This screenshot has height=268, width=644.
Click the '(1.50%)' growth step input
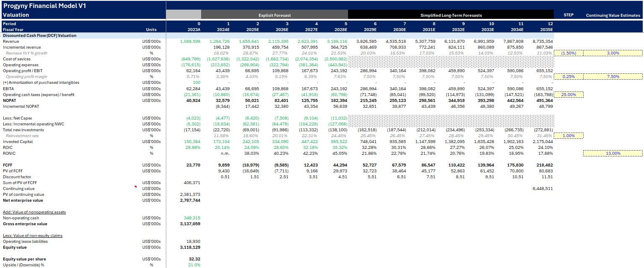(569, 53)
